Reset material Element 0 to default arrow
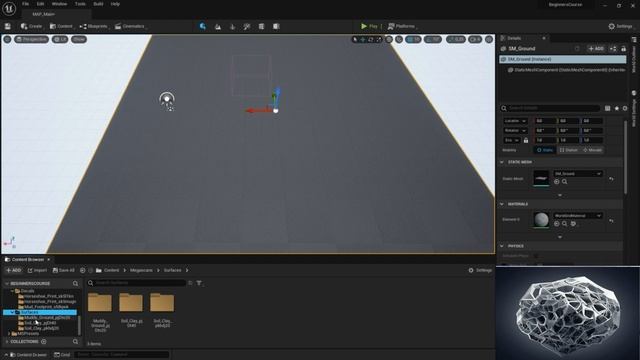640x360 pixels. 611,221
